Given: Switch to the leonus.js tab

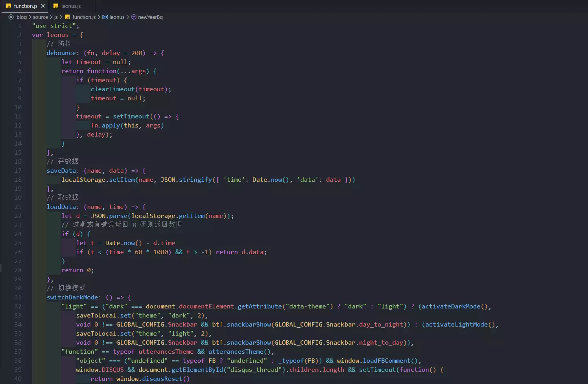Looking at the screenshot, I should click(x=71, y=6).
